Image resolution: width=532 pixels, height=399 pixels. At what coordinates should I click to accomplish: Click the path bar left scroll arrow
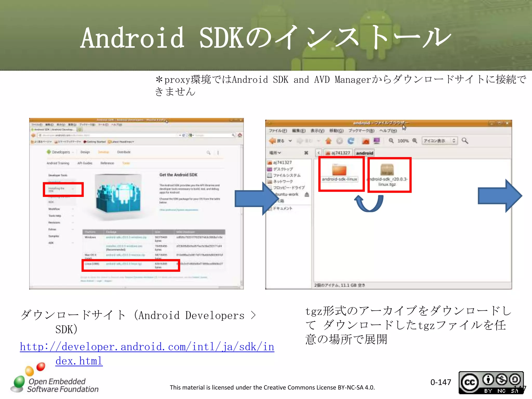[x=319, y=153]
